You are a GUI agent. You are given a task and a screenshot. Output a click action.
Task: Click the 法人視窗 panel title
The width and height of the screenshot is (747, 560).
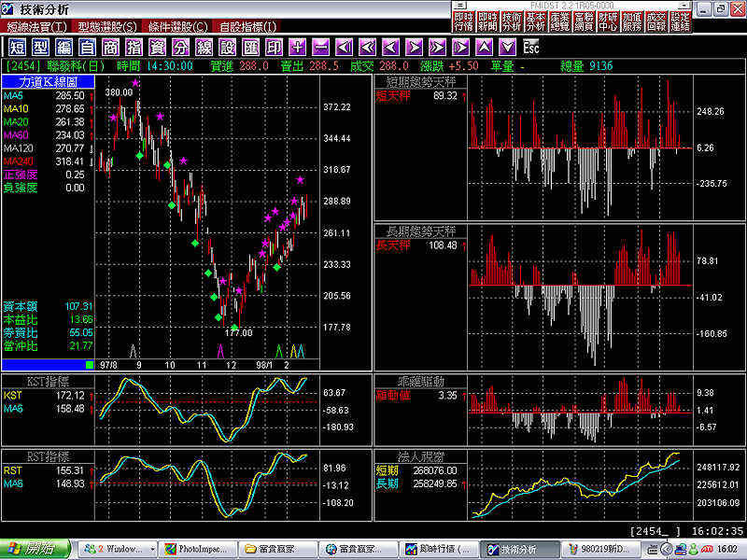click(x=421, y=456)
